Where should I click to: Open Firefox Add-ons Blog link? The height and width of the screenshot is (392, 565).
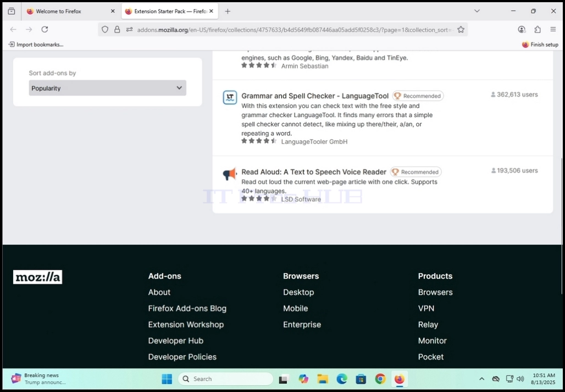(187, 308)
